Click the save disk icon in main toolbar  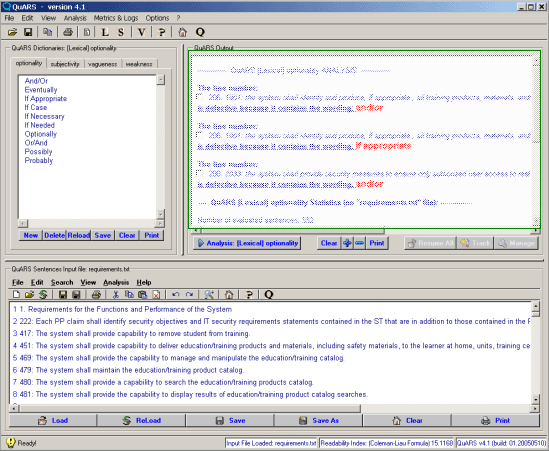click(x=28, y=33)
